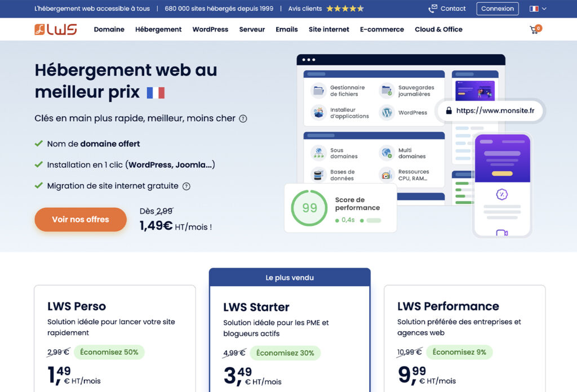Click help icon beside 'Migration de site internet gratuite'

[x=187, y=186]
